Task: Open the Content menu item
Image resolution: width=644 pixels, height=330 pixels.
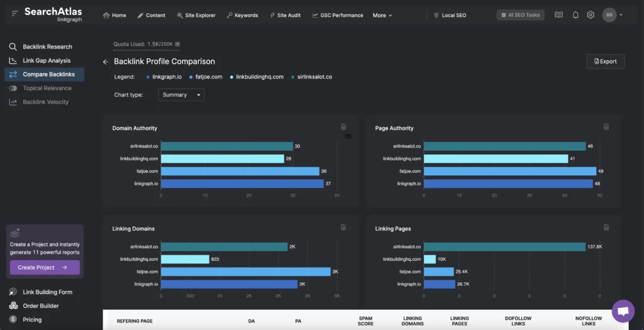Action: point(152,15)
